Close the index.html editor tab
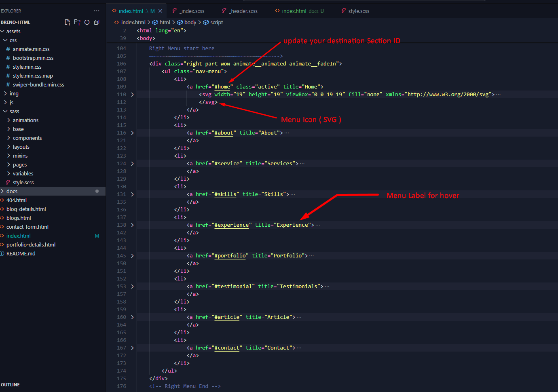558x392 pixels. click(161, 11)
